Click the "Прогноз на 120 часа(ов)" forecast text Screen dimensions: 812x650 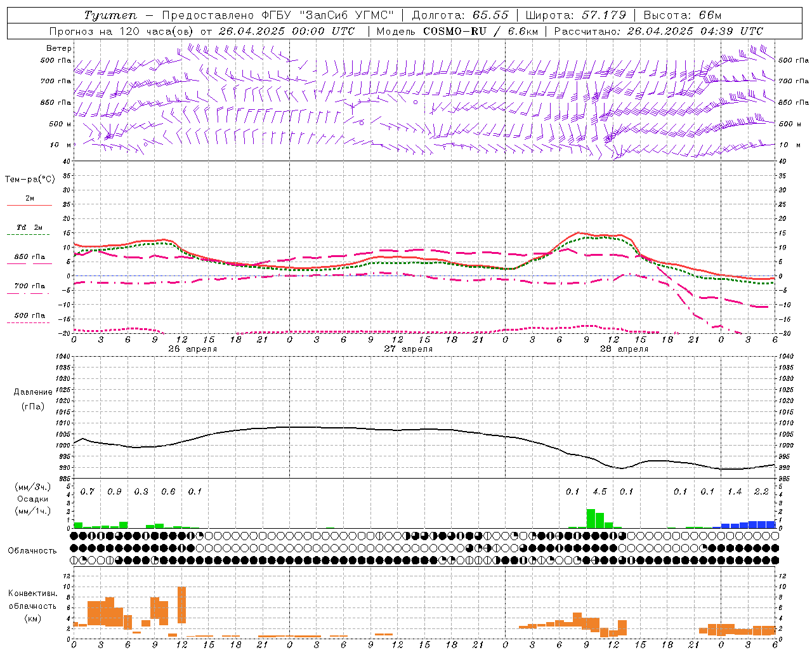(x=122, y=31)
